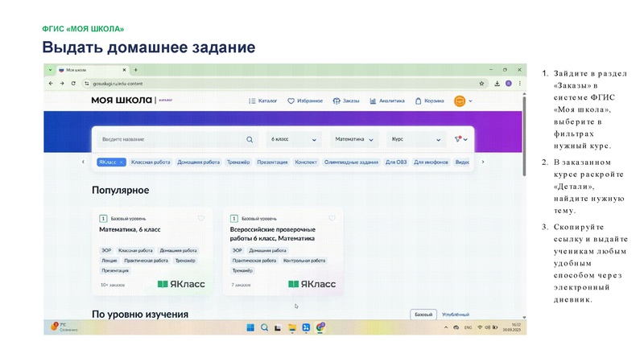Toggle the Тренажёр filter tag
The width and height of the screenshot is (644, 362).
[x=238, y=162]
